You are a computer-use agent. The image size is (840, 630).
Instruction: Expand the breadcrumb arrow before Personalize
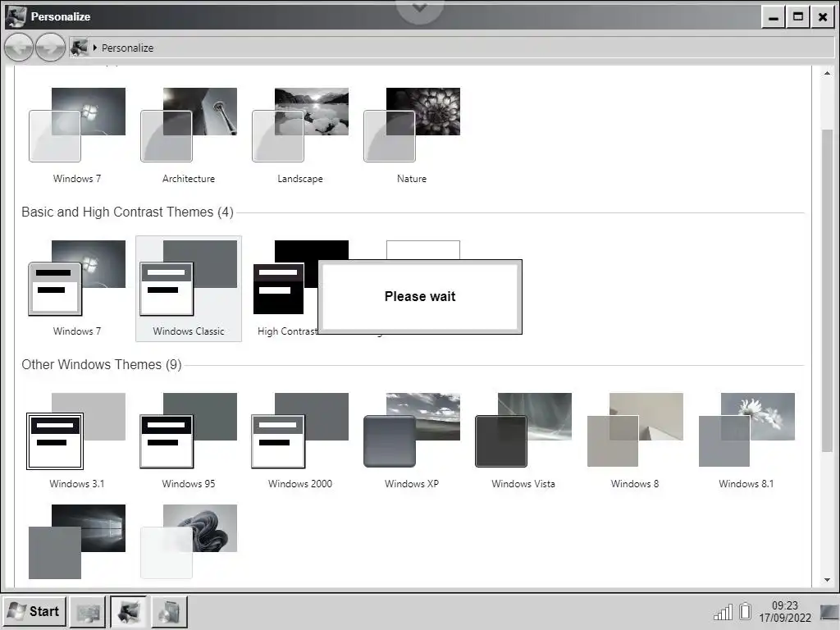(x=95, y=48)
